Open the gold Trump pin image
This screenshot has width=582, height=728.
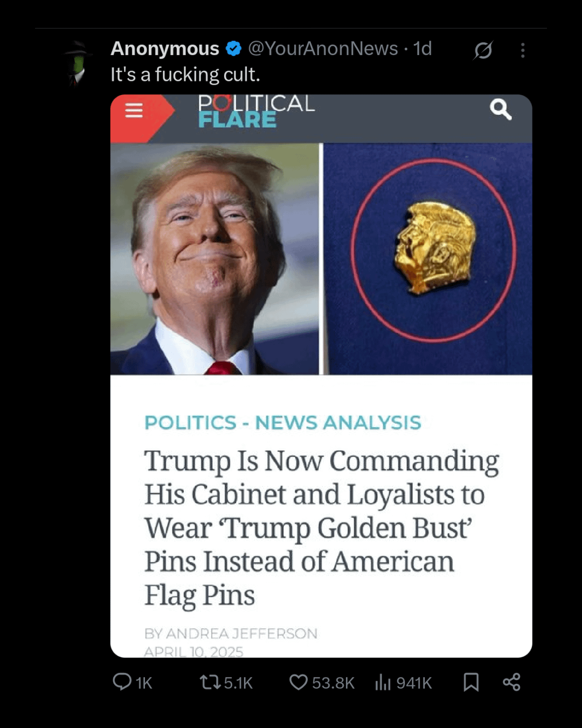click(x=428, y=259)
